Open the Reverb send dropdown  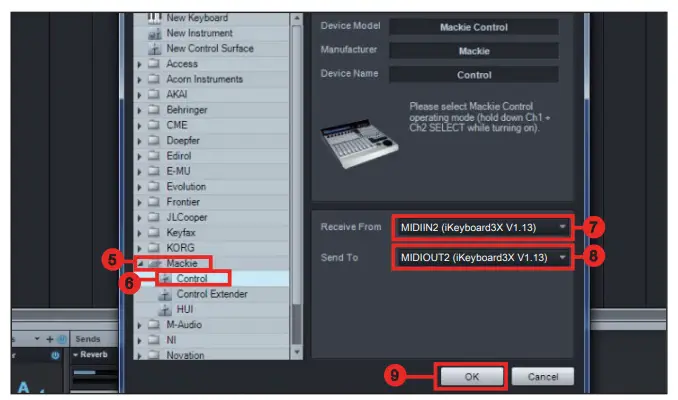[76, 355]
